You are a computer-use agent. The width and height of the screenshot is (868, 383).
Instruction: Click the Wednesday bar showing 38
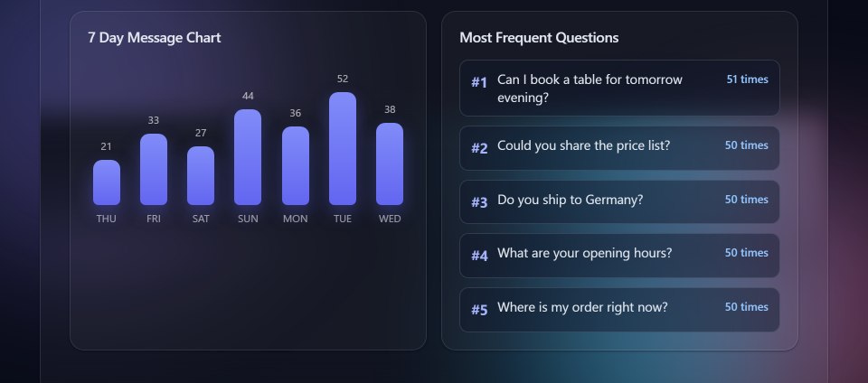coord(390,163)
